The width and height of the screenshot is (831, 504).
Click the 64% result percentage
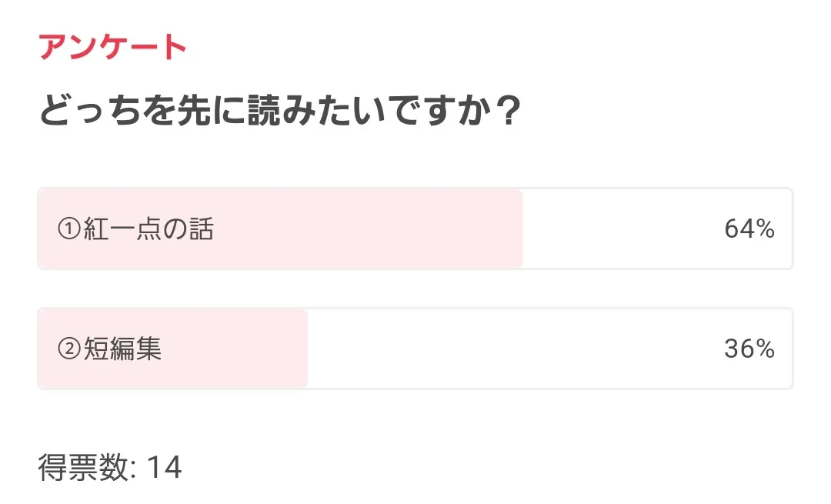(x=749, y=229)
